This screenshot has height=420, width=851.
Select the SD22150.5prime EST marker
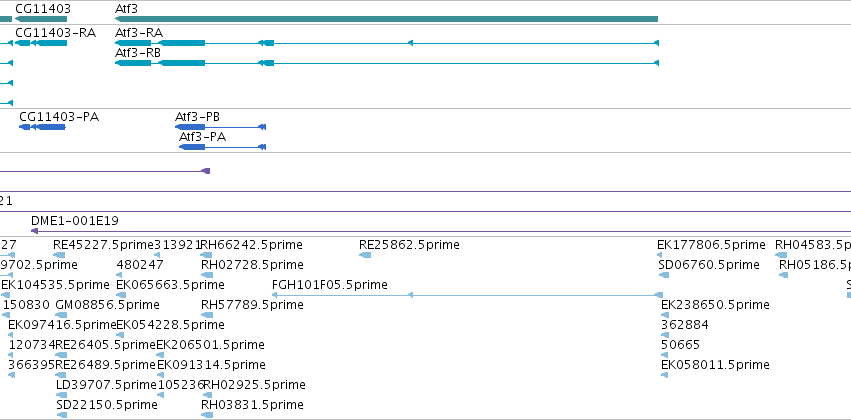(62, 415)
